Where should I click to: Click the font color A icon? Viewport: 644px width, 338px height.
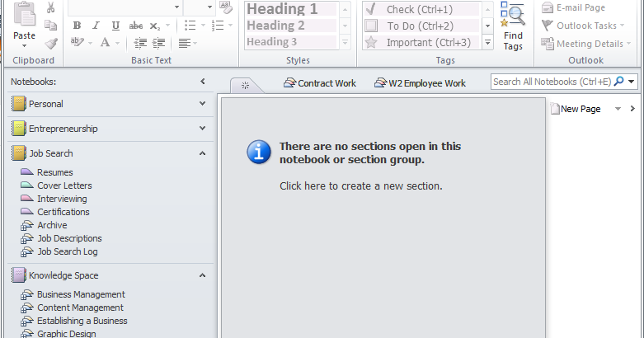106,42
